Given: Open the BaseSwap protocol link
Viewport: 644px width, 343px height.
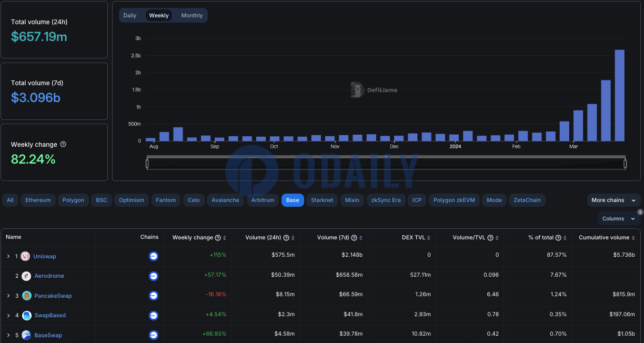Looking at the screenshot, I should (48, 335).
